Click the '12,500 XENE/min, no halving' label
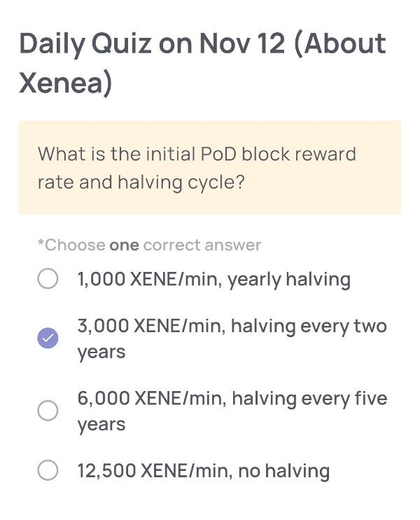This screenshot has width=420, height=520. (x=203, y=470)
